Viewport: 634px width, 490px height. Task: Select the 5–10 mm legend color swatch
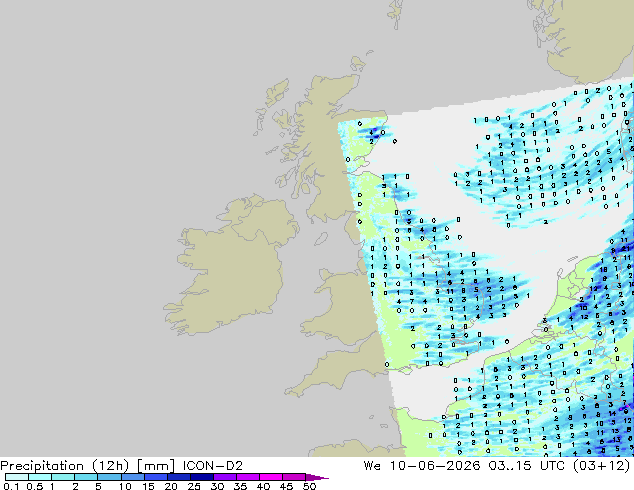tap(109, 477)
